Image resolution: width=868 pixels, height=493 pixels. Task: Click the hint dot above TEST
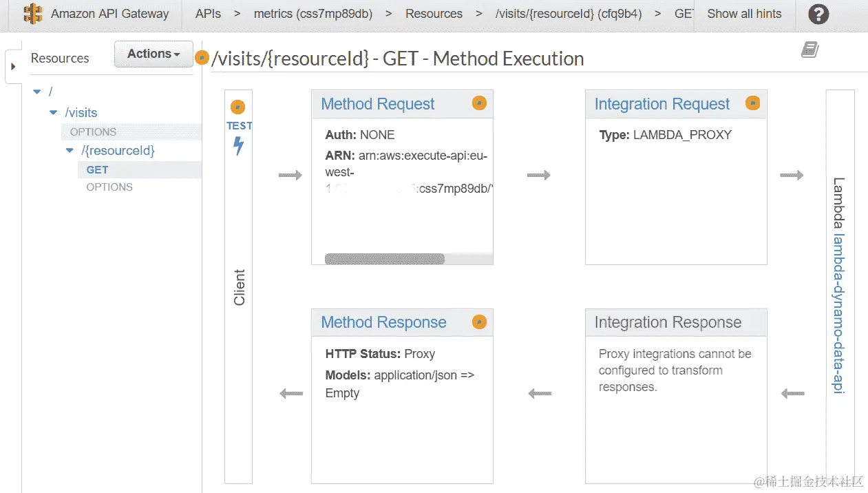click(238, 107)
